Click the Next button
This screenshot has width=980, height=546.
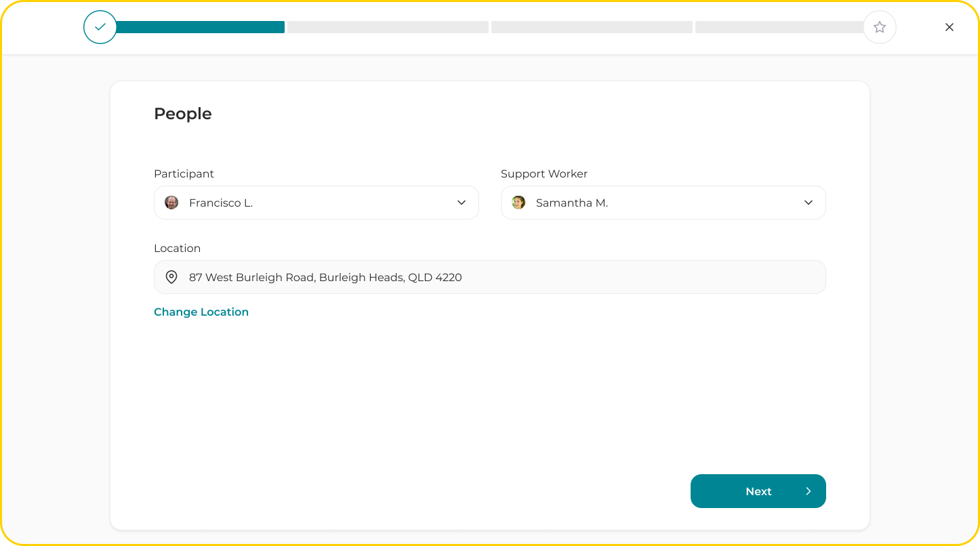[x=758, y=491]
